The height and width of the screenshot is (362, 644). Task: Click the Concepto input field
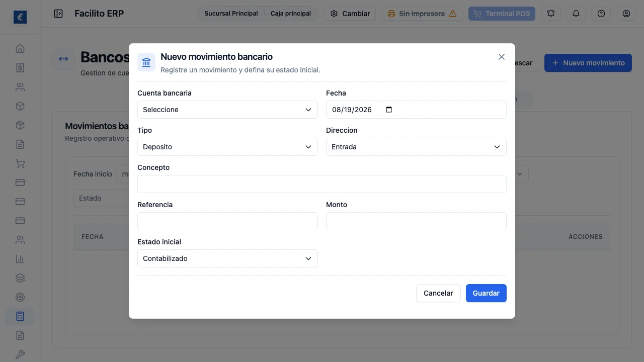322,184
